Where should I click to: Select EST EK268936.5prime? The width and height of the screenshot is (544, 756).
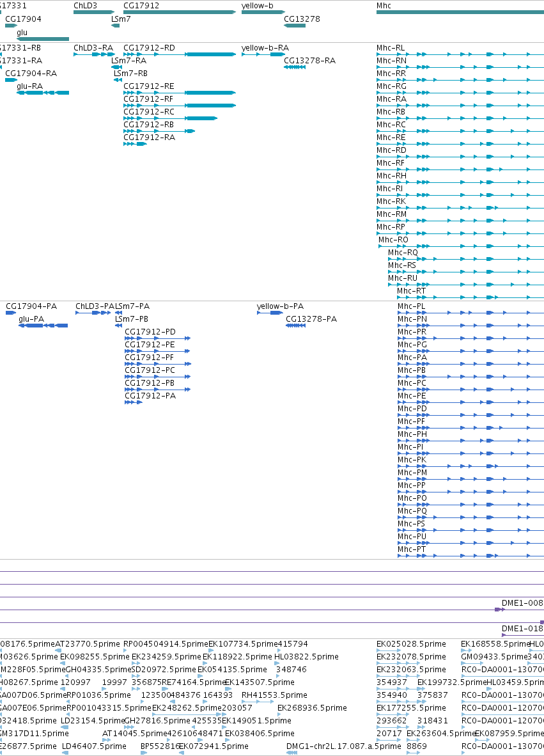(x=312, y=708)
